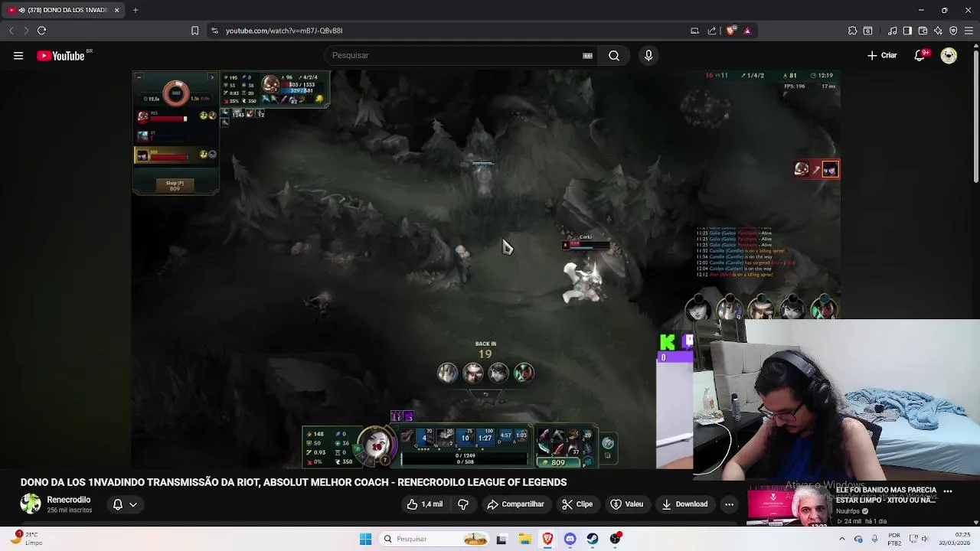The image size is (980, 551).
Task: Open Steam from taskbar
Action: (593, 539)
